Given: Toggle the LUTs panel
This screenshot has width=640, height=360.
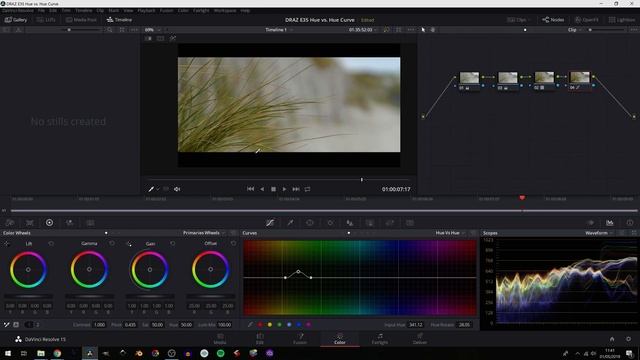Looking at the screenshot, I should [x=46, y=20].
